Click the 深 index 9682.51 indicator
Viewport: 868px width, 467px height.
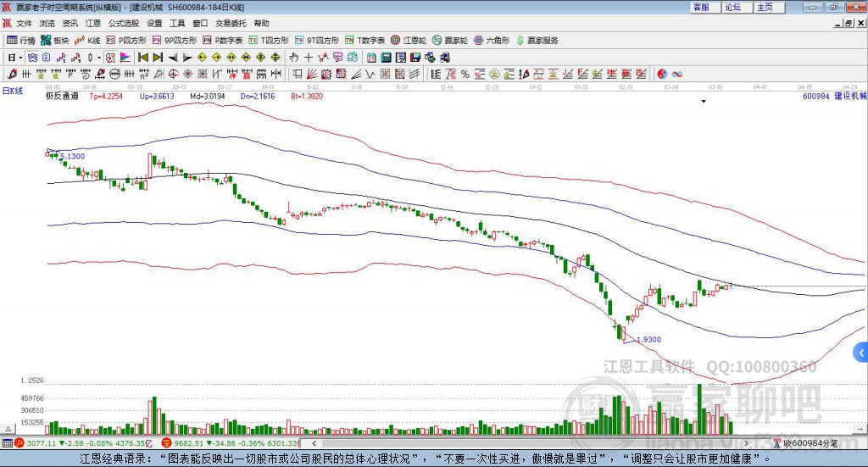click(166, 443)
